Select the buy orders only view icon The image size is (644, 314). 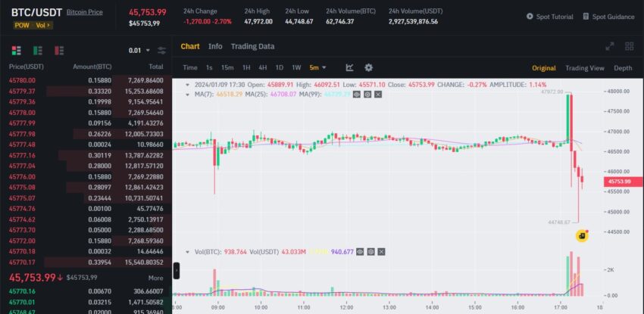coord(38,51)
